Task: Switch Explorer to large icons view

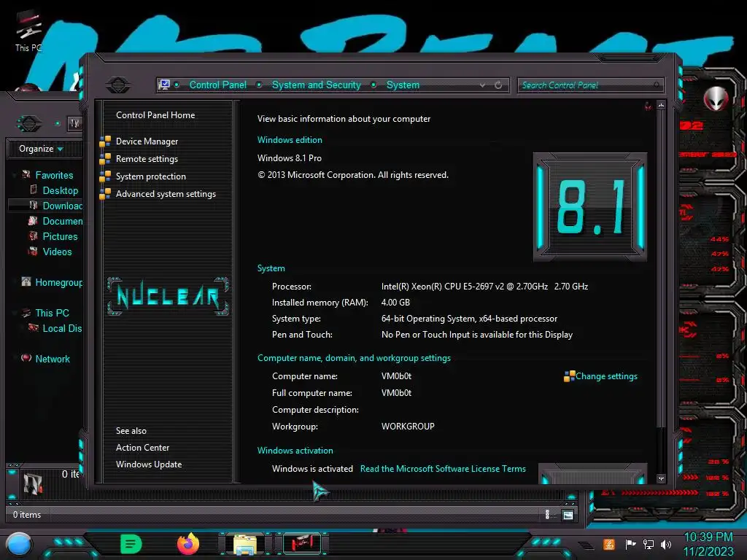Action: (x=568, y=515)
